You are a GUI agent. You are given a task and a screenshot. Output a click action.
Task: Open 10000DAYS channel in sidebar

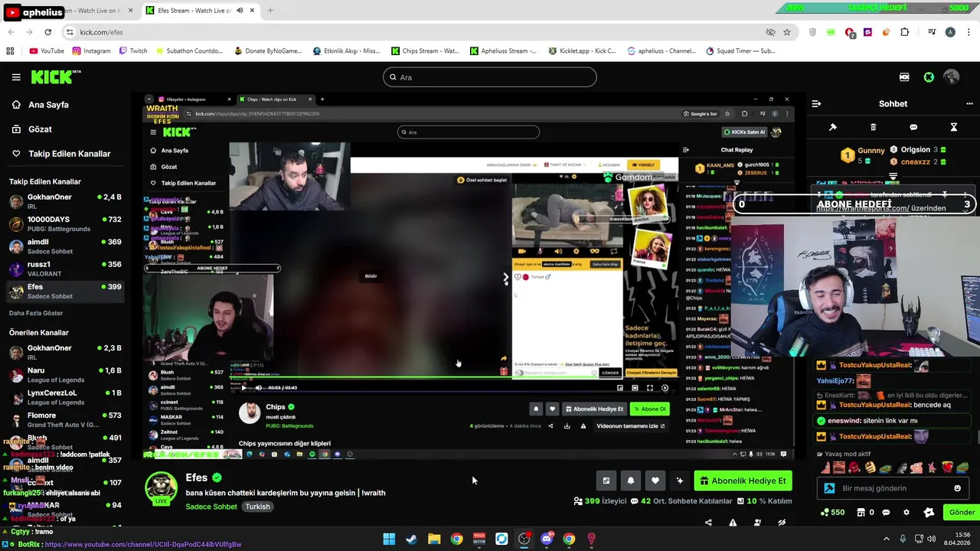pos(64,223)
